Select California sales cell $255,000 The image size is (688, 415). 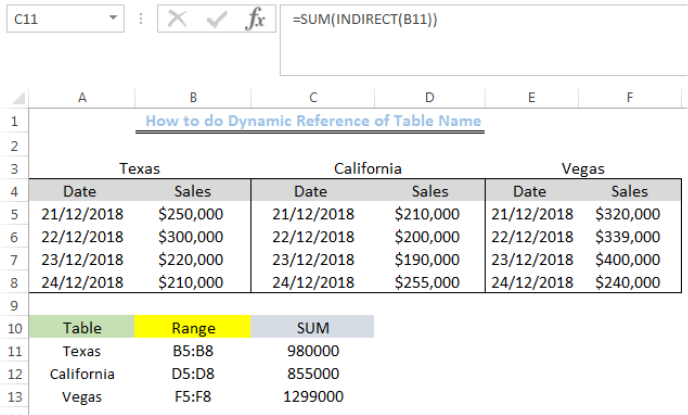[427, 283]
